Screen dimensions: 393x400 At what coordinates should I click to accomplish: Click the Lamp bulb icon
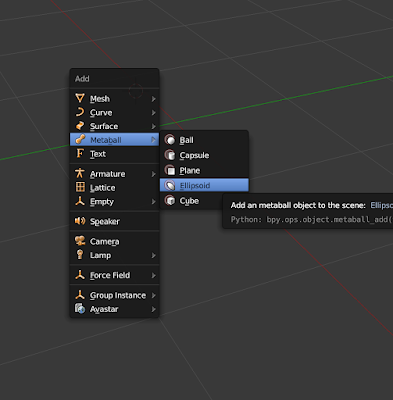[80, 255]
